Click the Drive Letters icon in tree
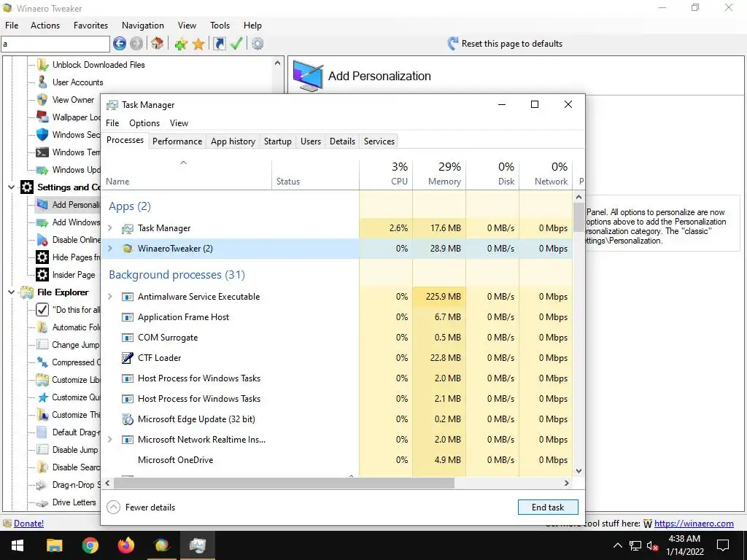747x560 pixels. point(42,502)
